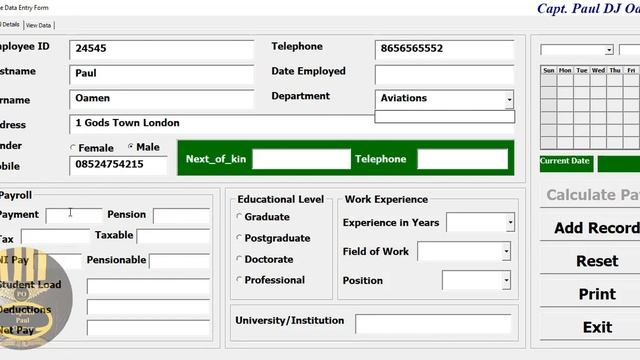Choose Postgraduate educational level
The height and width of the screenshot is (360, 640).
click(x=239, y=238)
